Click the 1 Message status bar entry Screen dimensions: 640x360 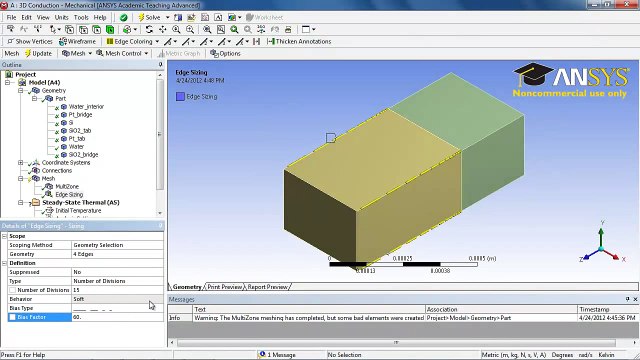tap(278, 355)
